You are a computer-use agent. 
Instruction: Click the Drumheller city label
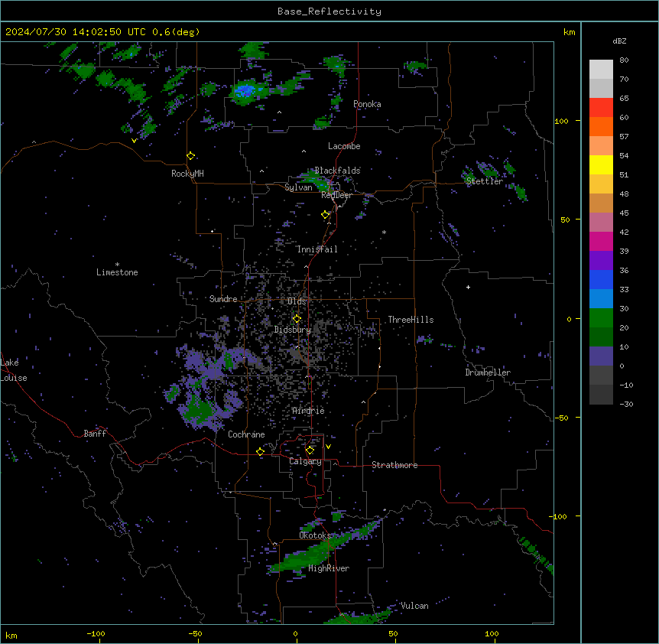(488, 372)
